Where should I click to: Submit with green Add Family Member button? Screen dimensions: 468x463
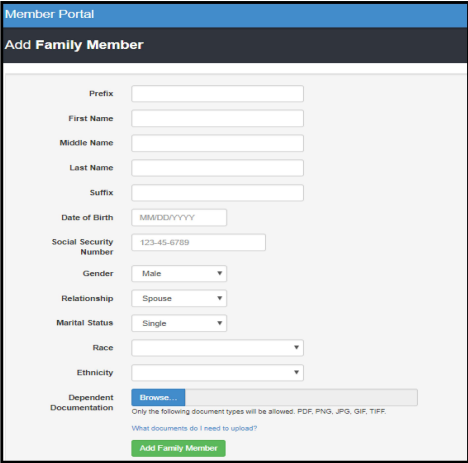(x=178, y=448)
